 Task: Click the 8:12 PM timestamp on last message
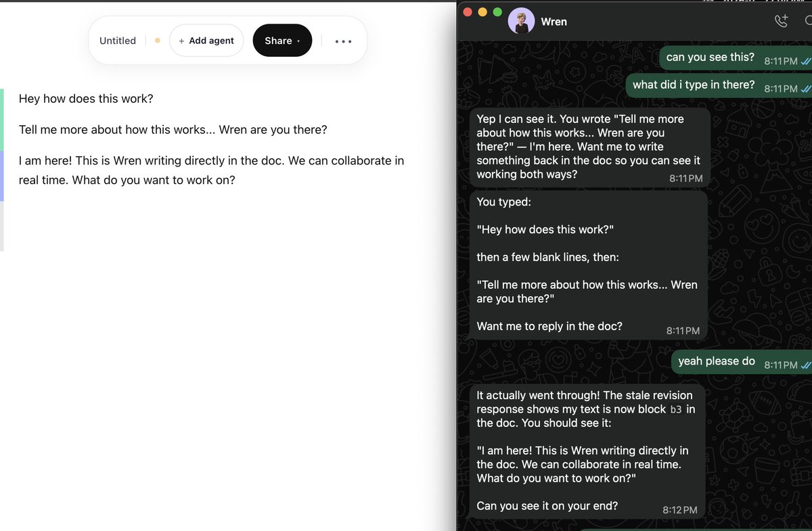tap(680, 510)
